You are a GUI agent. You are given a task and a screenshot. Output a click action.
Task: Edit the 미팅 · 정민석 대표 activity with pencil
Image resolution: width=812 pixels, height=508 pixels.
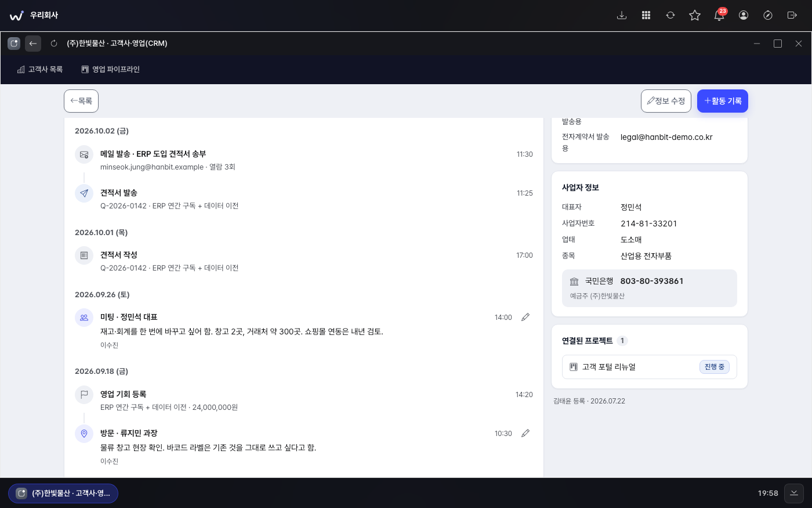pos(525,317)
